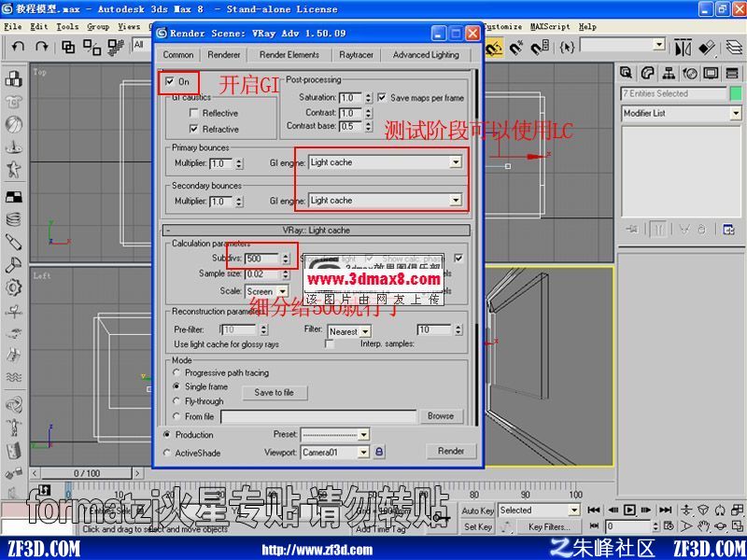Image resolution: width=747 pixels, height=560 pixels.
Task: Open Secondary bounces GI engine dropdown
Action: click(456, 201)
